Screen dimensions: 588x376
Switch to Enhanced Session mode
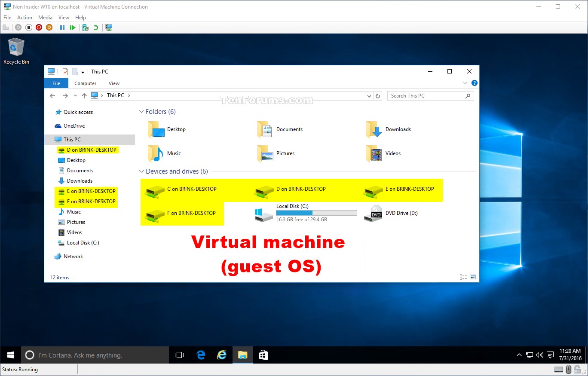109,28
